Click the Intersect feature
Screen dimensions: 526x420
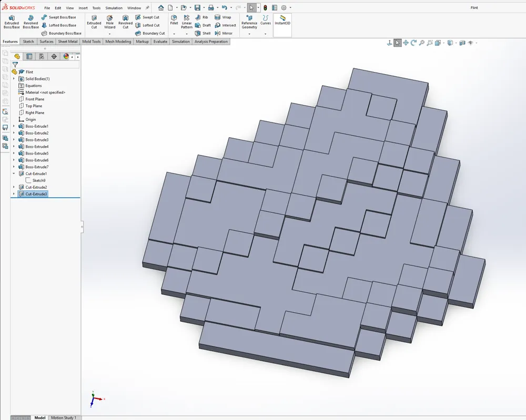tap(225, 25)
